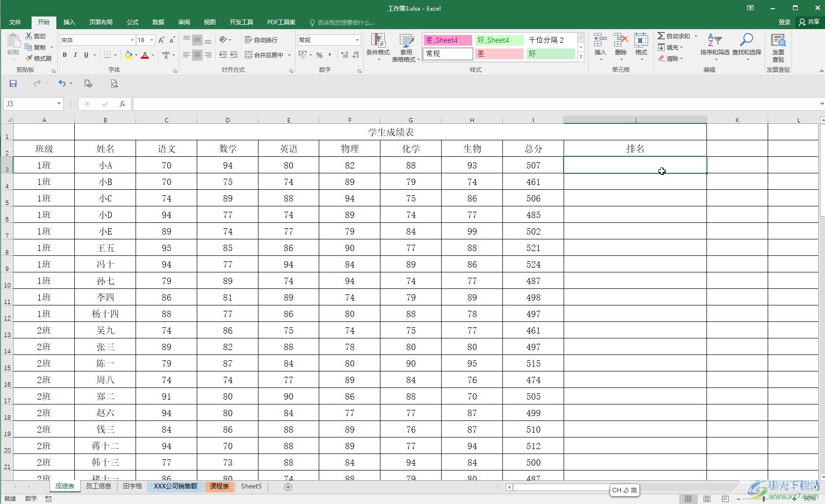The height and width of the screenshot is (504, 825).
Task: Switch to Normal view in status bar
Action: 688,499
